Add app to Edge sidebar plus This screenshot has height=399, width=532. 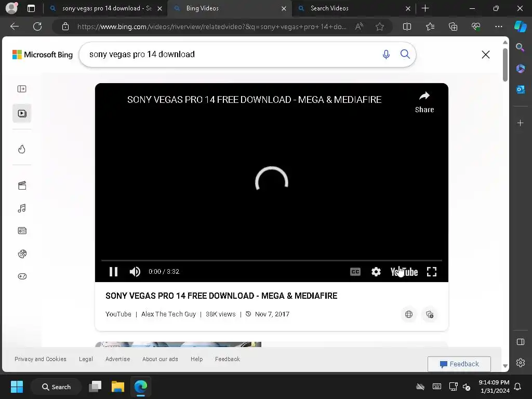(520, 123)
